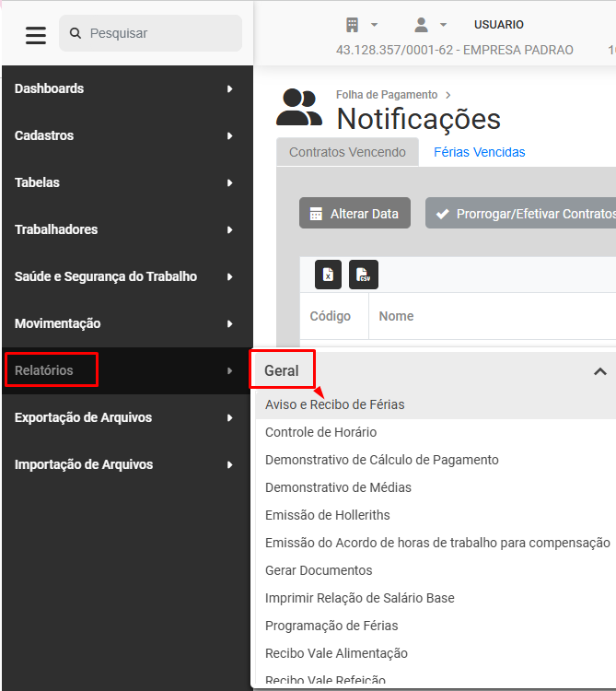This screenshot has width=616, height=691.
Task: Open Recibo Vale Refeição
Action: point(325,679)
